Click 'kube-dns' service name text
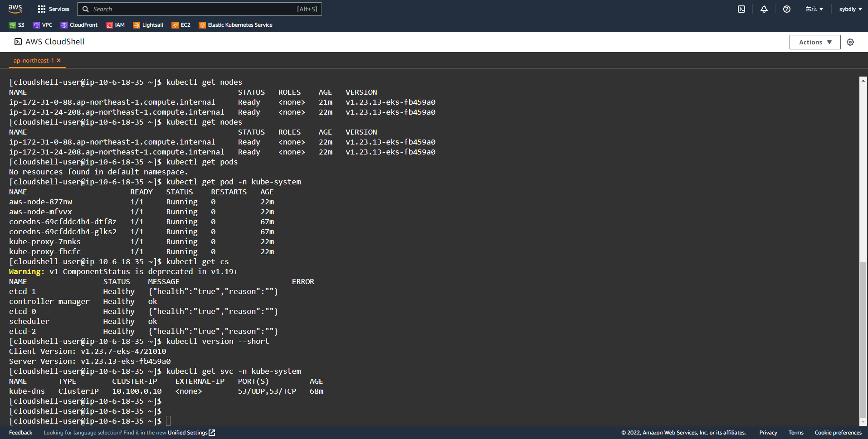Screen dimensions: 868x439 27,391
